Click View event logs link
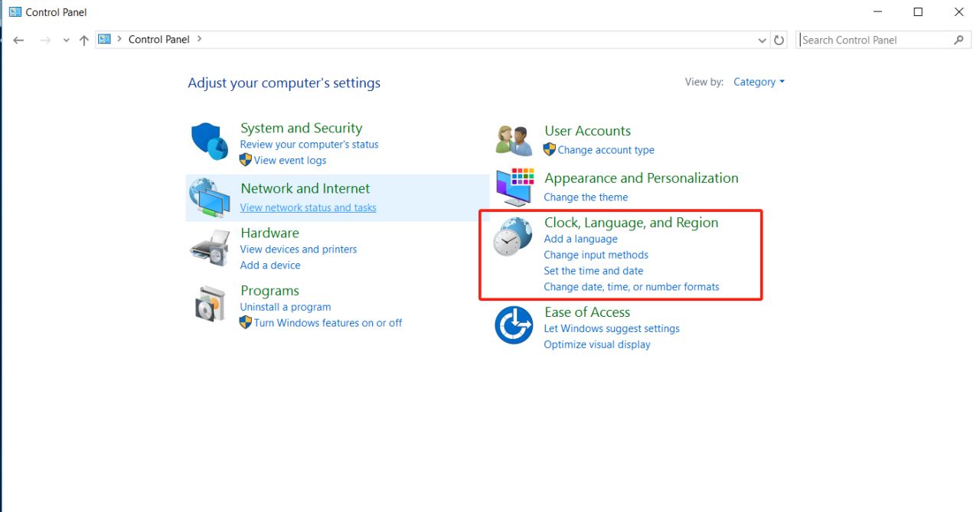This screenshot has height=512, width=980. pos(290,160)
